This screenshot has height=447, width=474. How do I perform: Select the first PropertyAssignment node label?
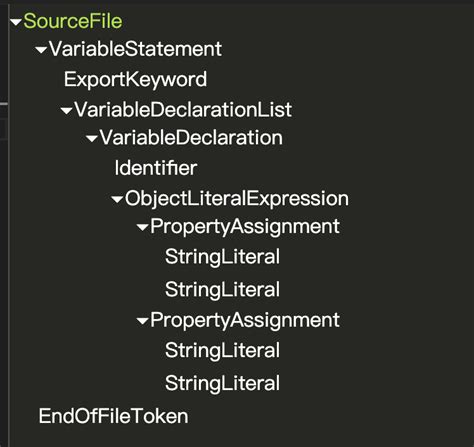click(x=245, y=227)
